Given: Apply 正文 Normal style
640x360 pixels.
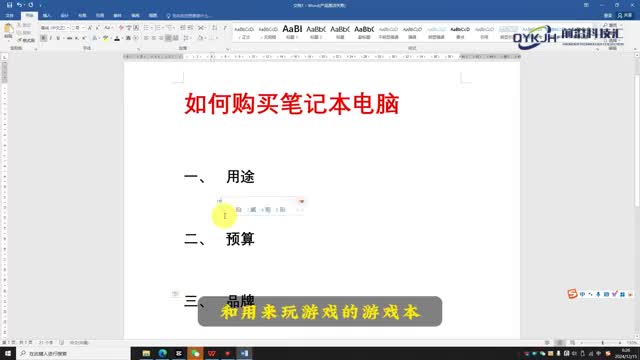Looking at the screenshot, I should pyautogui.click(x=244, y=33).
